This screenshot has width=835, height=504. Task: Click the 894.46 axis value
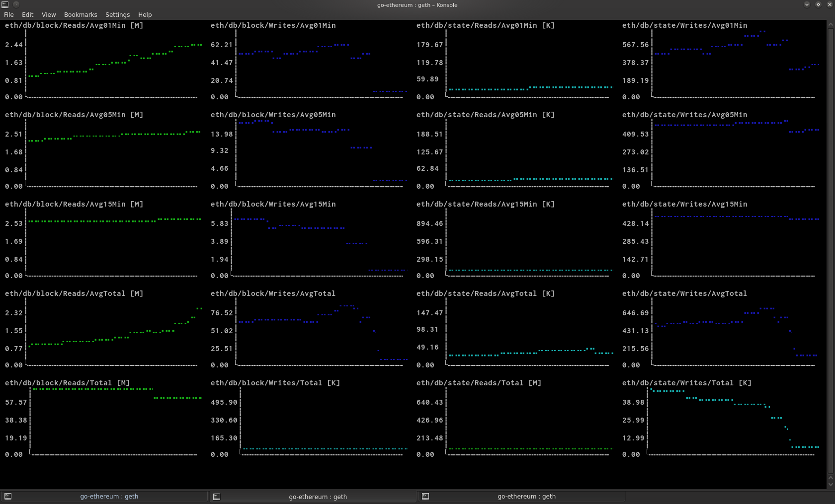[x=430, y=223]
